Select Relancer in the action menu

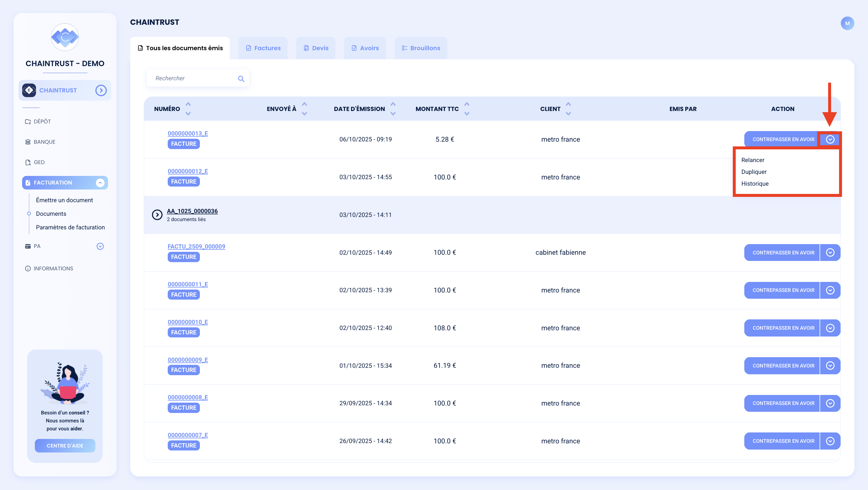pos(753,160)
